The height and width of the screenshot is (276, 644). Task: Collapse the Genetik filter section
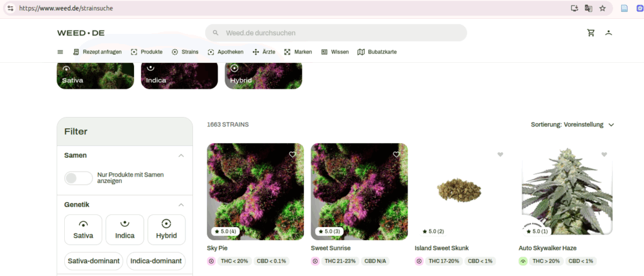(181, 204)
